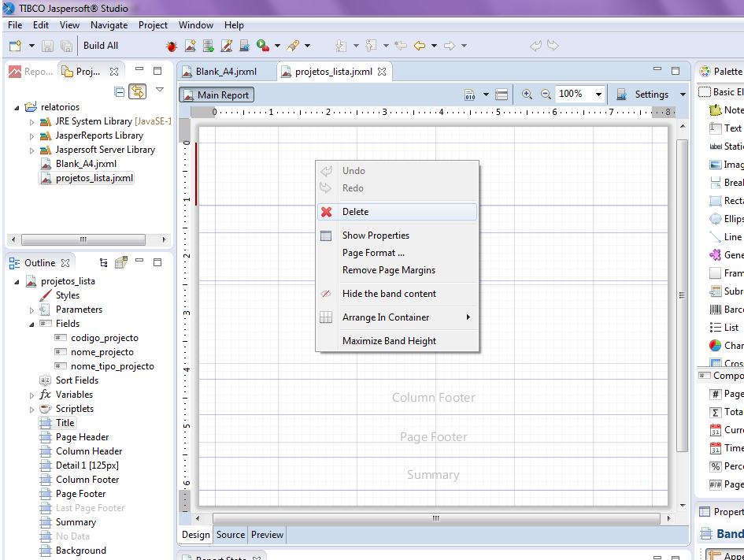This screenshot has height=560, width=744.
Task: Click the ladybug debug icon in the toolbar
Action: point(172,46)
